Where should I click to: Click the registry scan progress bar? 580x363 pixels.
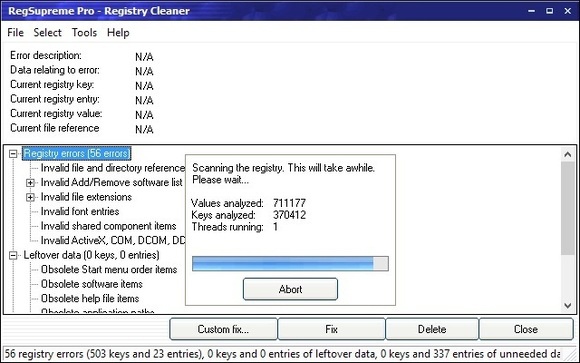pyautogui.click(x=290, y=263)
